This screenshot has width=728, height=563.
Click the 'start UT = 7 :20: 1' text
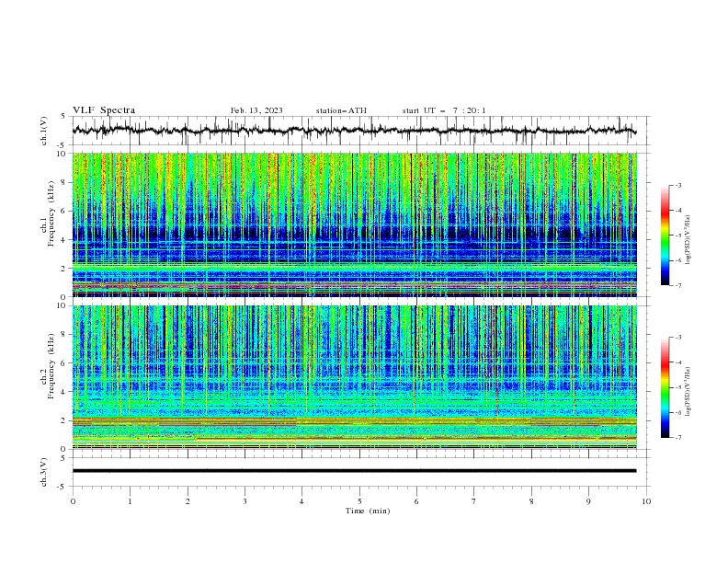[444, 110]
